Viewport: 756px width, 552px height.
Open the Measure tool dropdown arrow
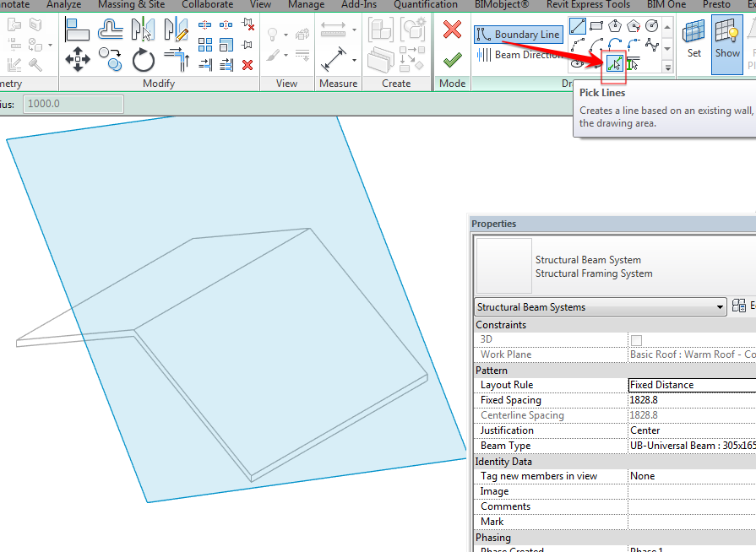[355, 30]
